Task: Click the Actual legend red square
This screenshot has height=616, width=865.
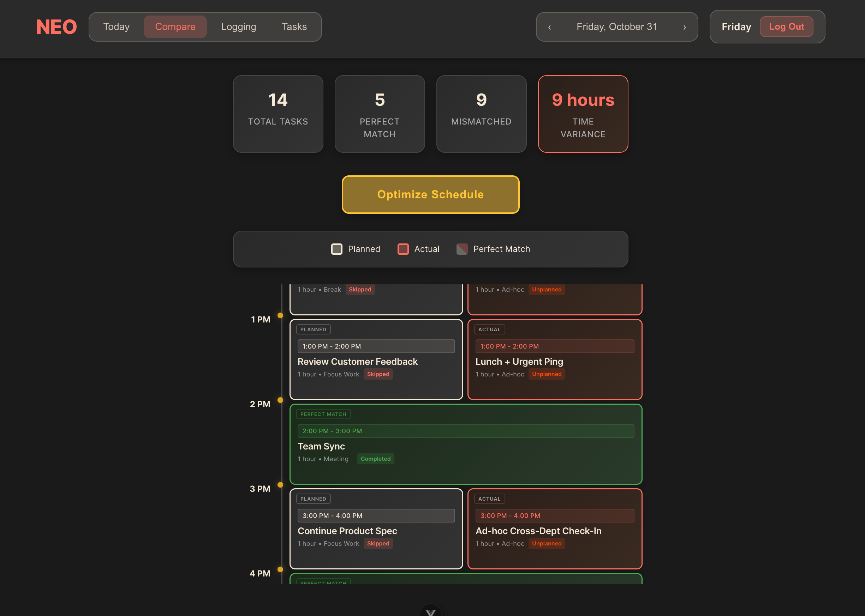Action: [x=403, y=249]
